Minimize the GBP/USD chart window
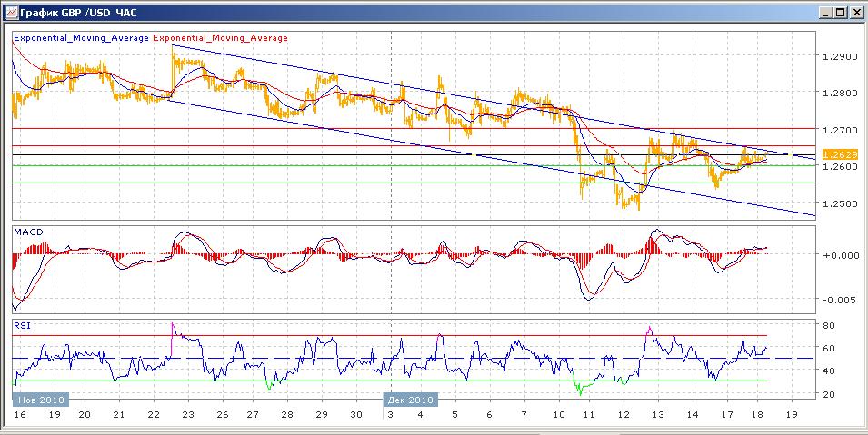868x435 pixels. (825, 13)
